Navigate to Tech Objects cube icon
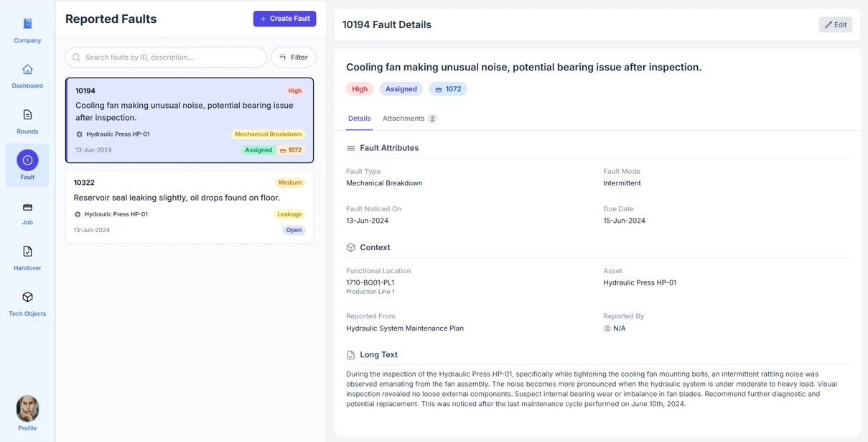Image resolution: width=868 pixels, height=442 pixels. tap(27, 297)
